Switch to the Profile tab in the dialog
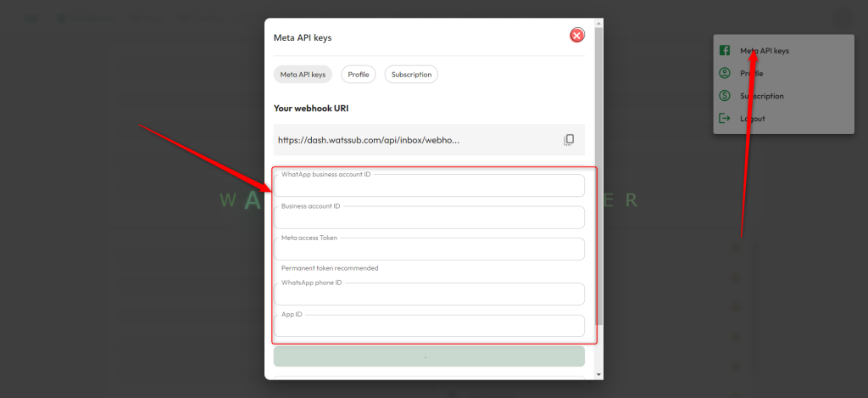This screenshot has width=868, height=398. (358, 75)
